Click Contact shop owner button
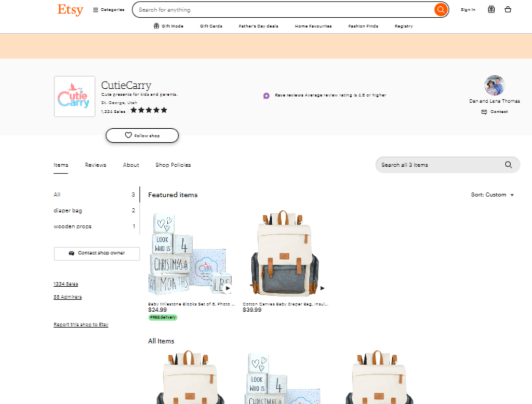 (x=97, y=253)
